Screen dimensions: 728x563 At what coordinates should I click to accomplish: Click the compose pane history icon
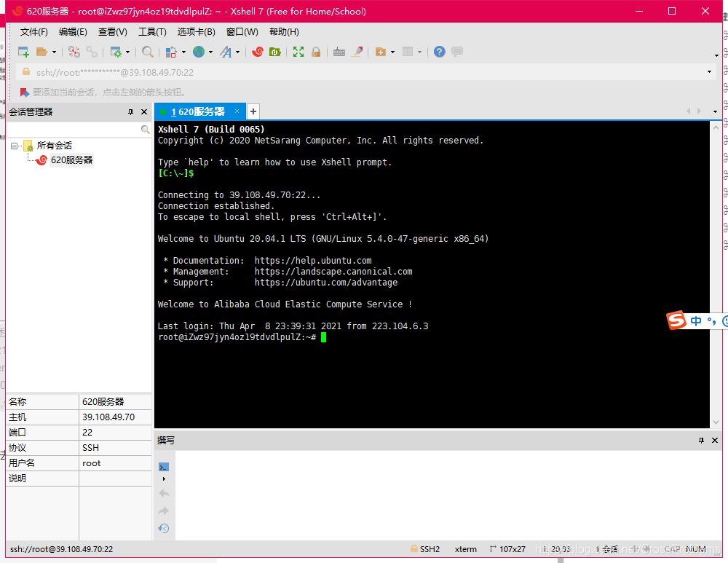[163, 528]
